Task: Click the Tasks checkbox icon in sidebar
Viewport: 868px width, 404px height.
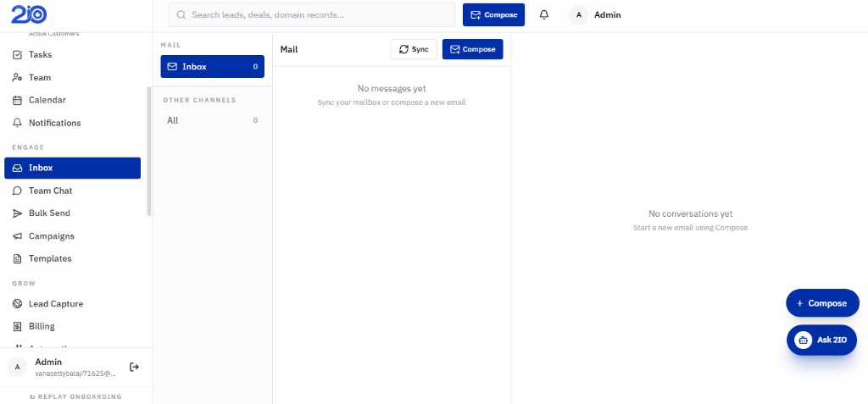Action: click(17, 55)
